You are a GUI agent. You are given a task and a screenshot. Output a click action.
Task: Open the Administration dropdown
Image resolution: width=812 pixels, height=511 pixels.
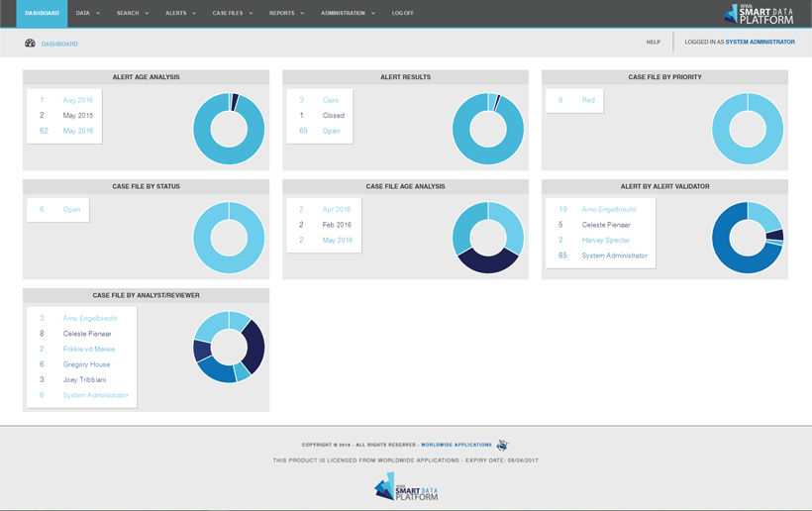[348, 14]
